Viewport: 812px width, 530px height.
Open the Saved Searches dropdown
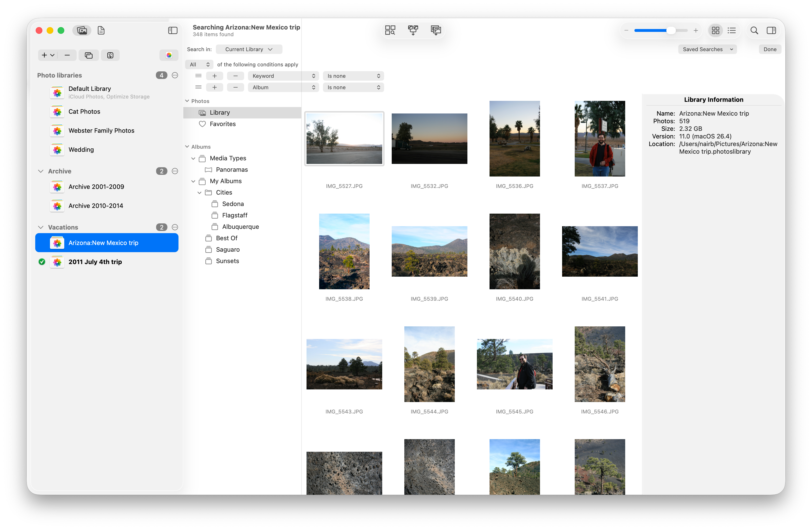tap(707, 49)
